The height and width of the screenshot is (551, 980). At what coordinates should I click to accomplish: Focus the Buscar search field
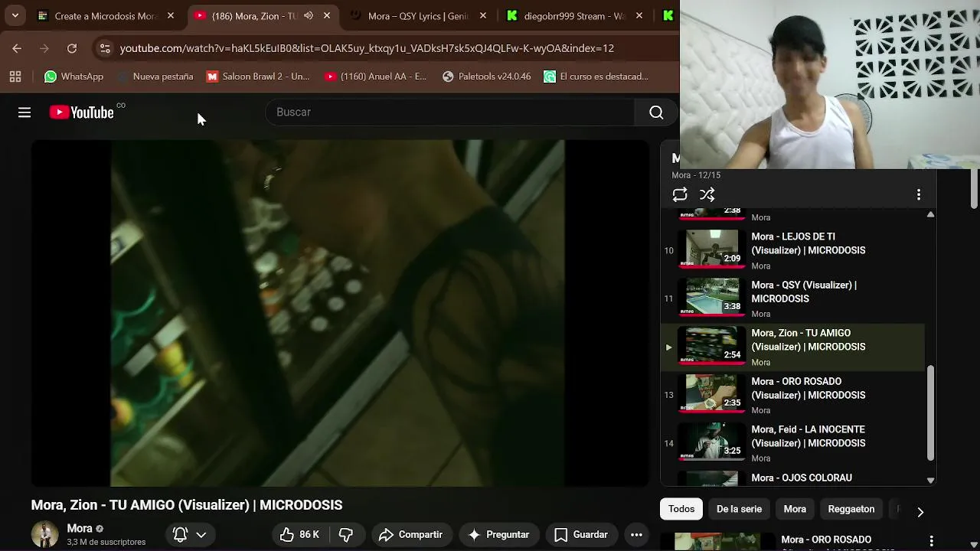point(449,112)
